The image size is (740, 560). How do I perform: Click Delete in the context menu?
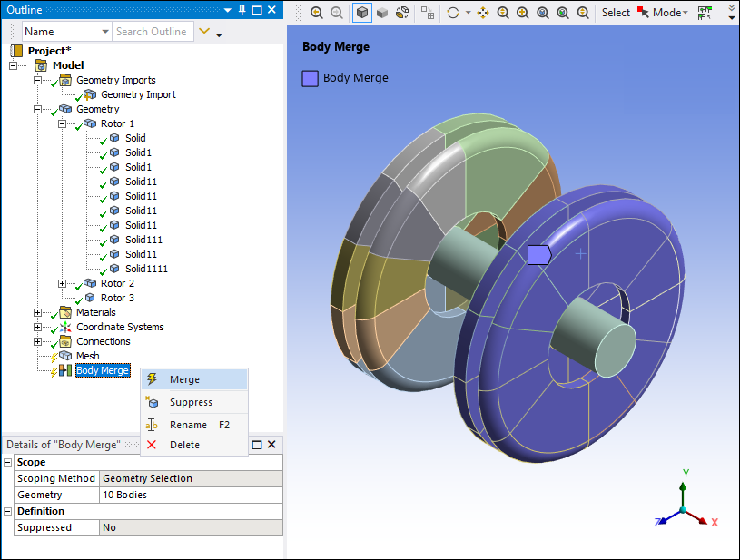click(184, 445)
